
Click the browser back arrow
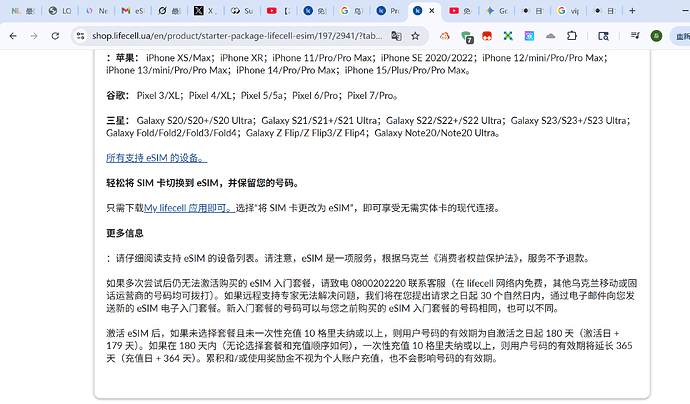[x=14, y=35]
